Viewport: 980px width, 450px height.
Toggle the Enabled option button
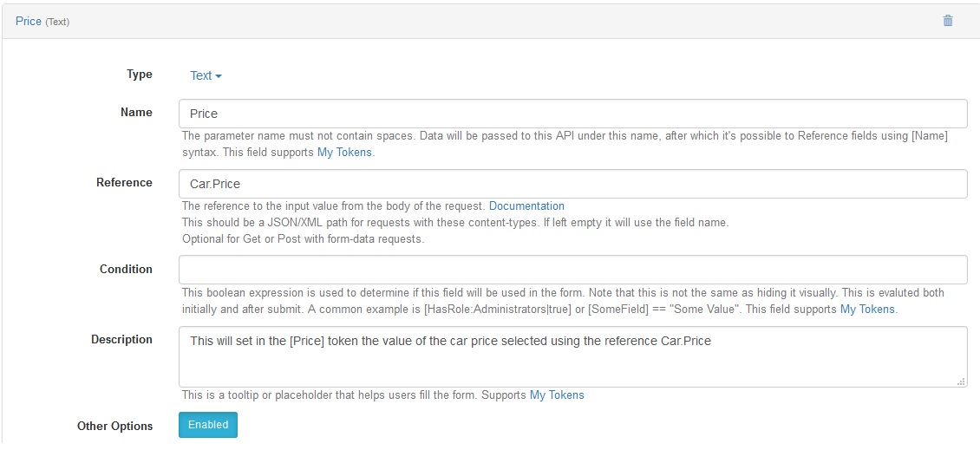pyautogui.click(x=208, y=425)
